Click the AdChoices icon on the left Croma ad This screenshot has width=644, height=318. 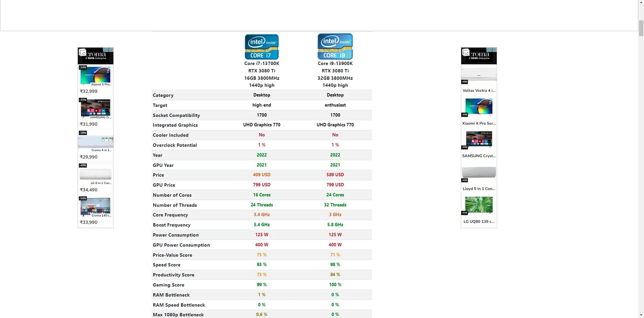(x=106, y=50)
